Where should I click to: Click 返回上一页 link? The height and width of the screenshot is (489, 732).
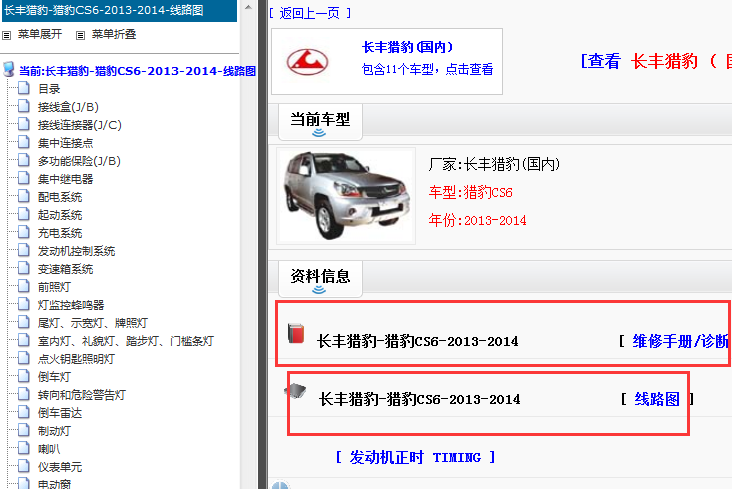coord(310,13)
